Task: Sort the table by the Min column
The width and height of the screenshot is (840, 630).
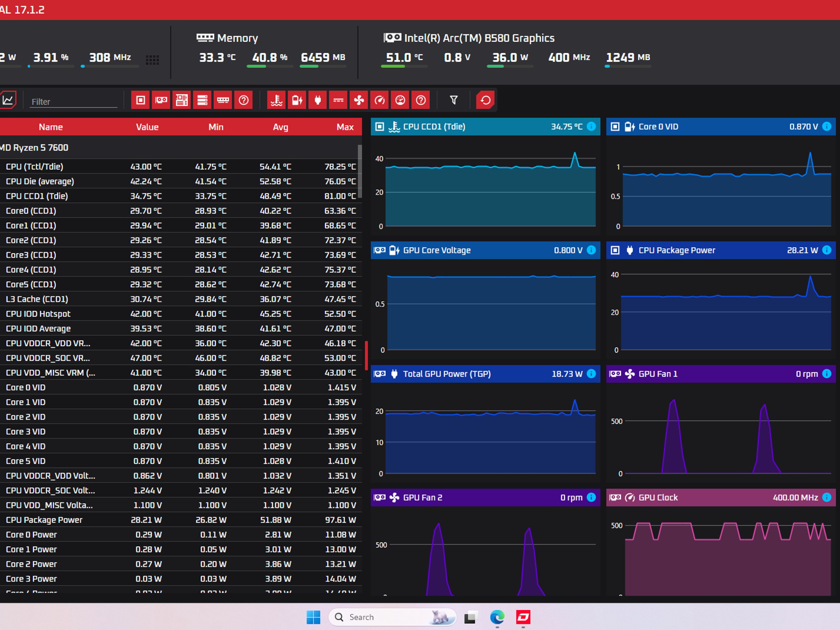Action: [216, 127]
